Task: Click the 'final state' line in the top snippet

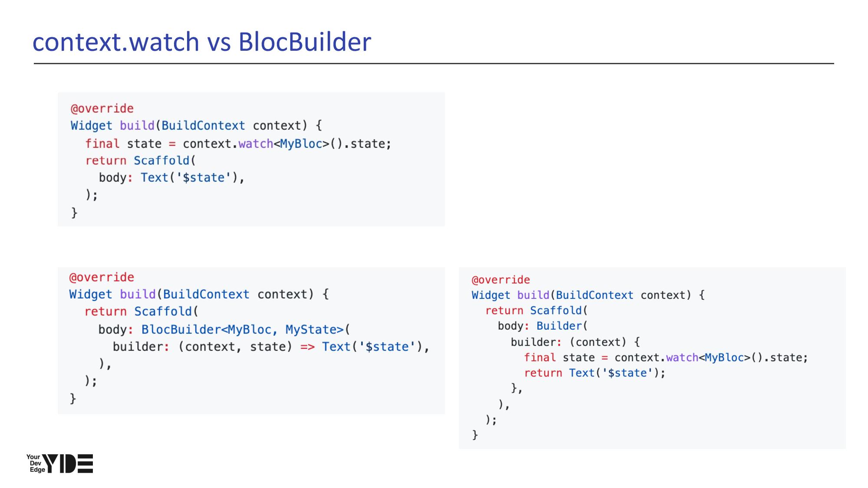Action: 238,144
